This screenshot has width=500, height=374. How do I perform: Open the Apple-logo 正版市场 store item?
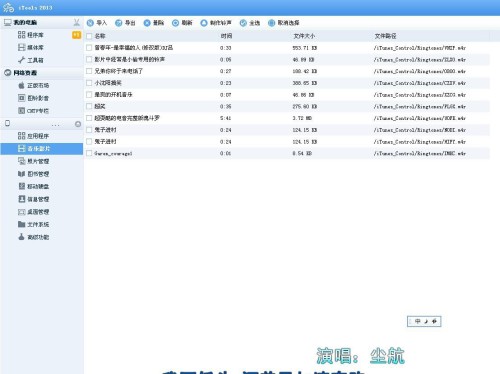[x=33, y=85]
